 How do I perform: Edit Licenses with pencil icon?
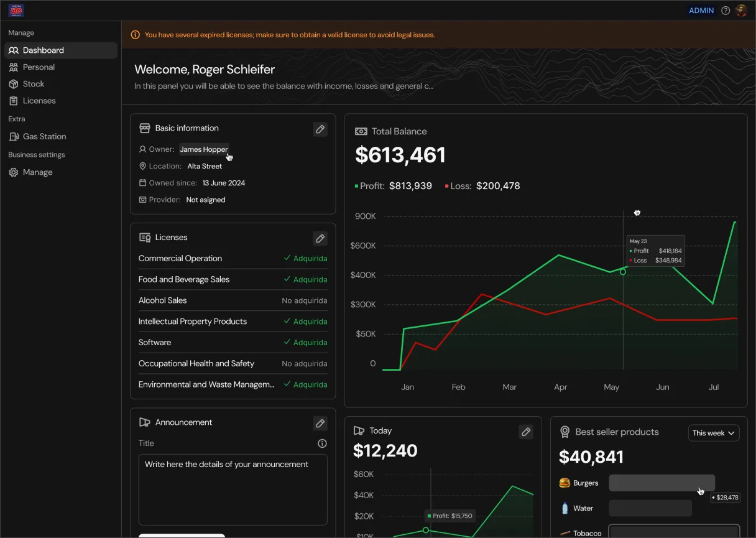[320, 238]
